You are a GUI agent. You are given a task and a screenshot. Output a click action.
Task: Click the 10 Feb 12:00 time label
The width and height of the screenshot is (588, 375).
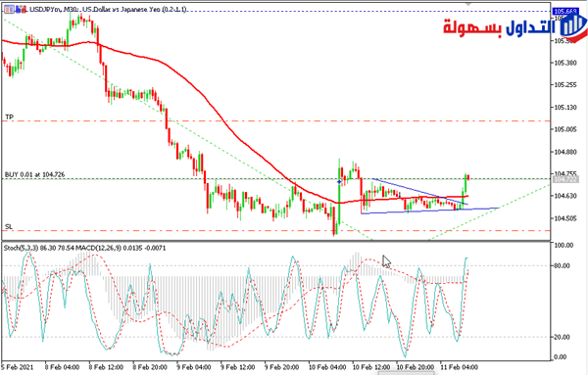371,367
